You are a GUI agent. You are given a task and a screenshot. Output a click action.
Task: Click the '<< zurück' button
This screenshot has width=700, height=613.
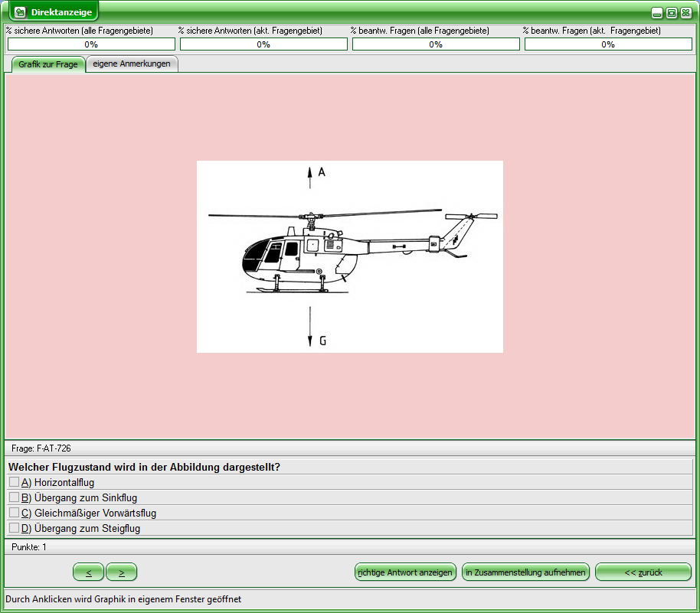click(x=643, y=572)
